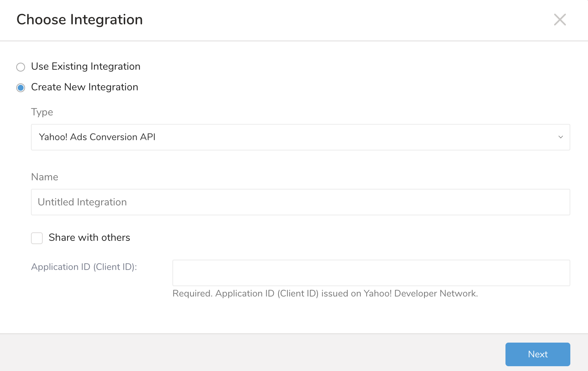
Task: Select the Use Existing Integration radio button
Action: (x=21, y=67)
